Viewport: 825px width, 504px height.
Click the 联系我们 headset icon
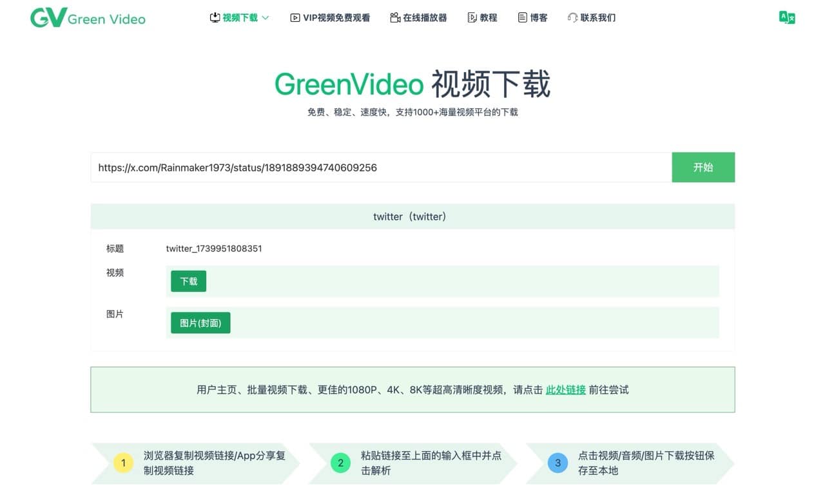[x=572, y=18]
